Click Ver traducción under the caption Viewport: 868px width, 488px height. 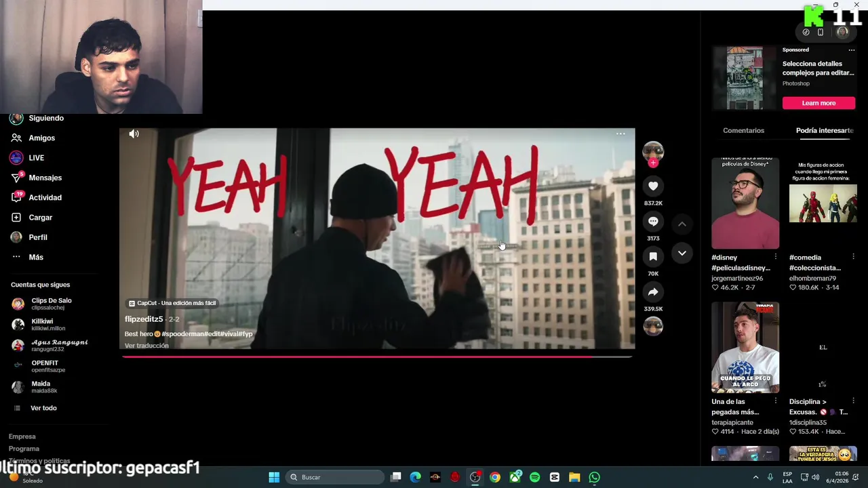pos(146,346)
